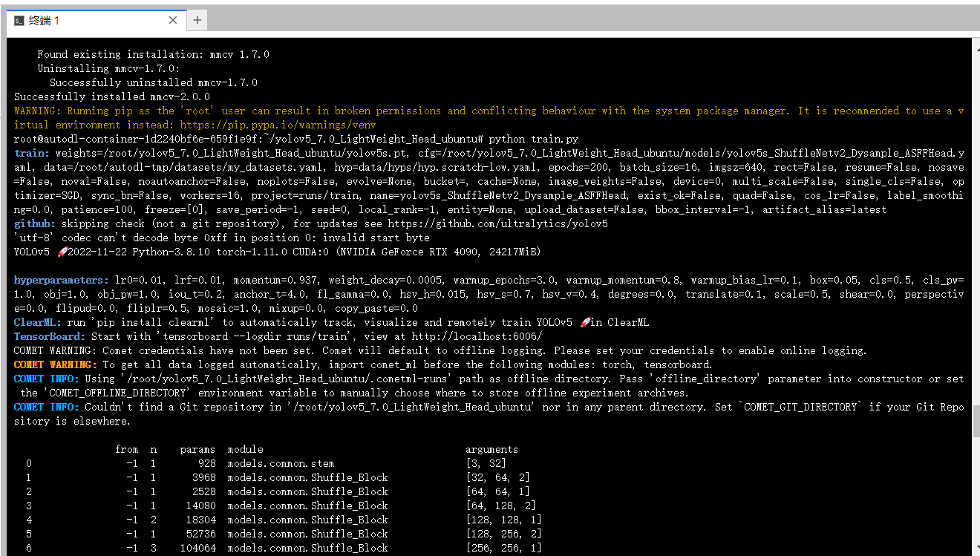This screenshot has width=980, height=556.
Task: Click 'Successfully installed mmcv-2.0.0' line
Action: [111, 97]
